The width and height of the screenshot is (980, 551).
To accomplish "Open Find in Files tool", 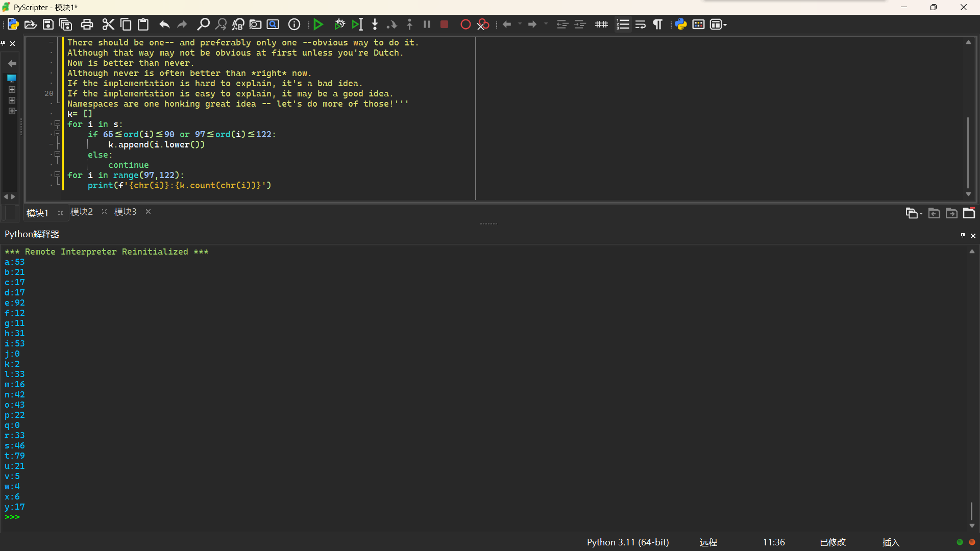I will tap(255, 24).
